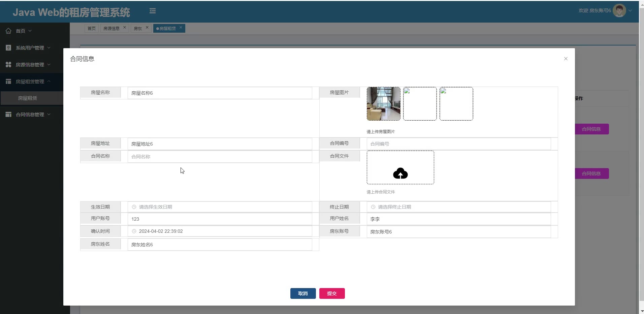The width and height of the screenshot is (644, 314).
Task: Select the 房屋租赁 submenu item
Action: point(32,98)
